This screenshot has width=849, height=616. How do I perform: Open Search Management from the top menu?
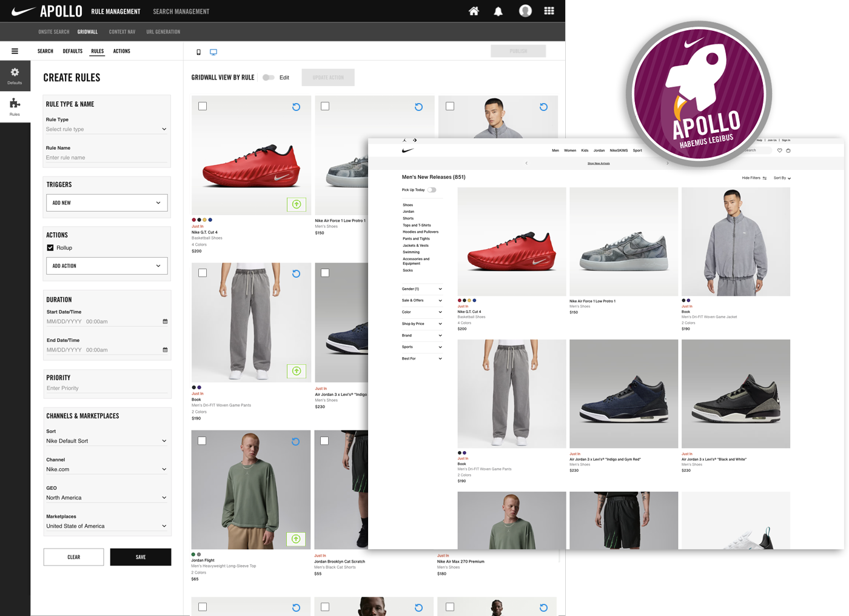coord(180,11)
